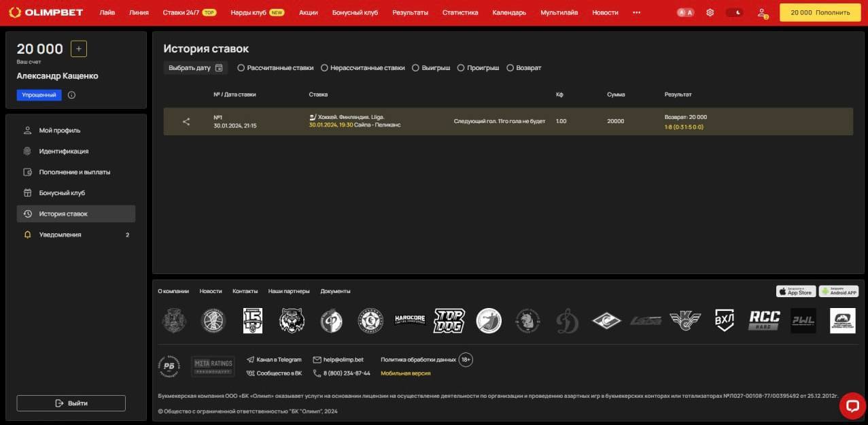Open the Акции page
Image resolution: width=868 pixels, height=425 pixels.
pyautogui.click(x=309, y=12)
